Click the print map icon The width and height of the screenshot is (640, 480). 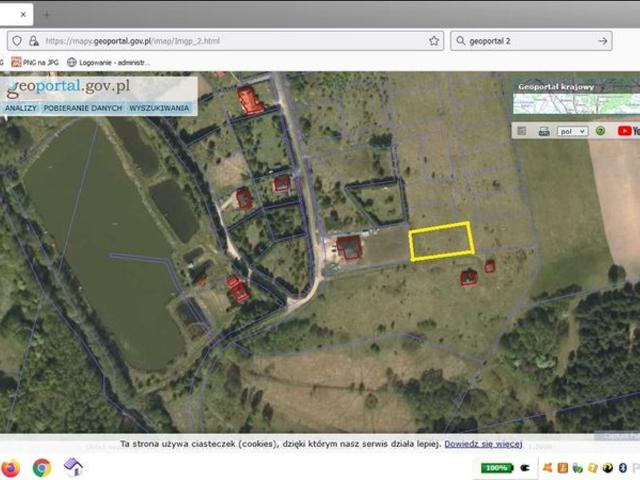coord(544,131)
